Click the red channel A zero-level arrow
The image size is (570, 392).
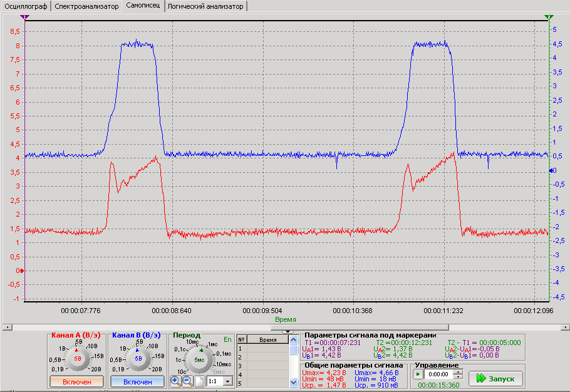point(22,271)
